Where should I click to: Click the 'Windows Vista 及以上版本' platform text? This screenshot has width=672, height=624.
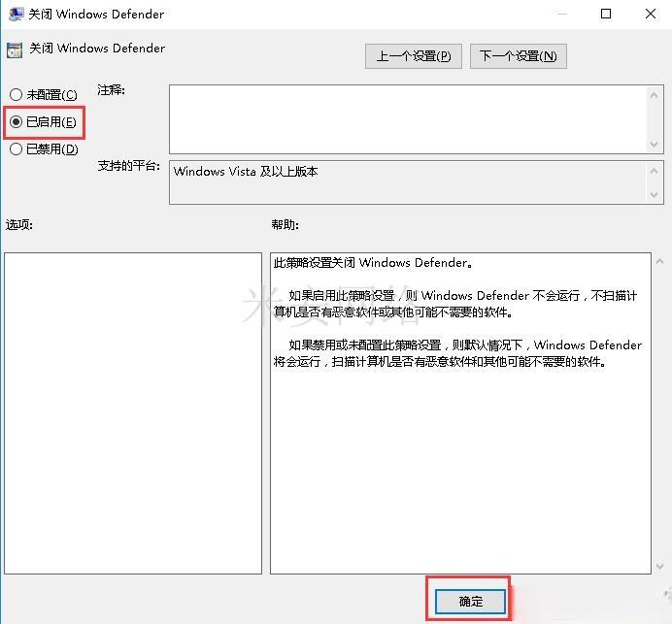tap(246, 172)
